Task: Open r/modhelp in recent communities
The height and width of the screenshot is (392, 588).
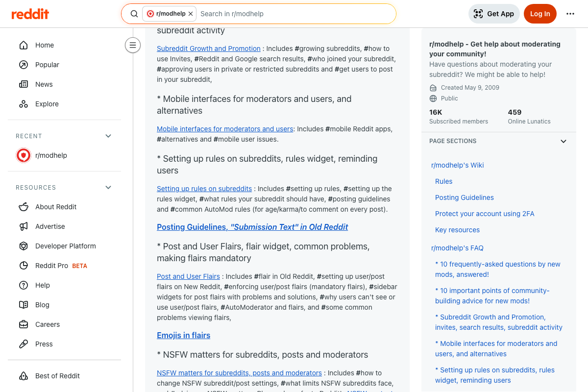Action: (x=64, y=155)
